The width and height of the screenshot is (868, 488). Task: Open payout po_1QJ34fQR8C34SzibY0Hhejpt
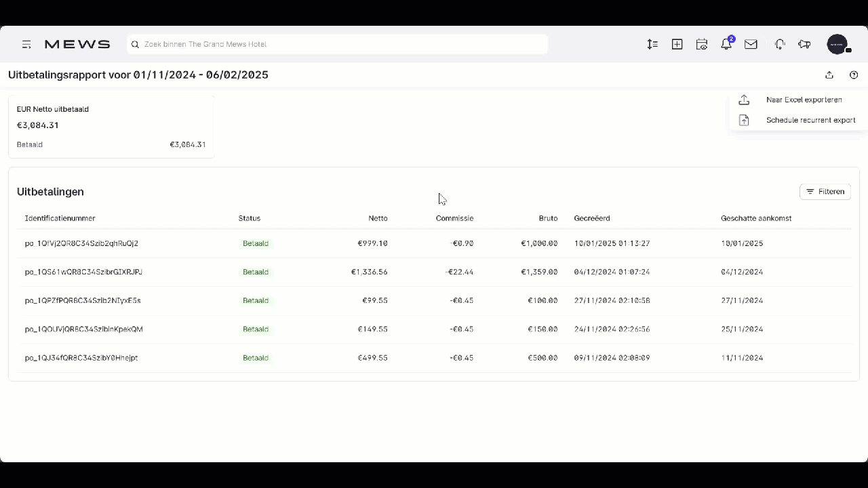click(x=81, y=358)
